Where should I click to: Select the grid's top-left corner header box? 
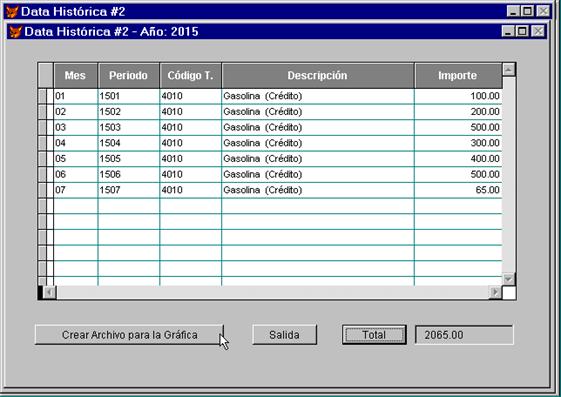[x=45, y=75]
